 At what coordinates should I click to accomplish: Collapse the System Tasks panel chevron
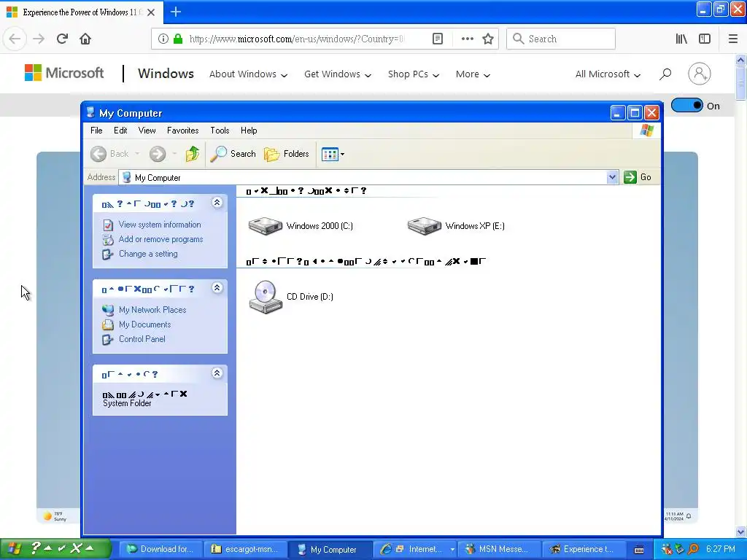point(217,203)
